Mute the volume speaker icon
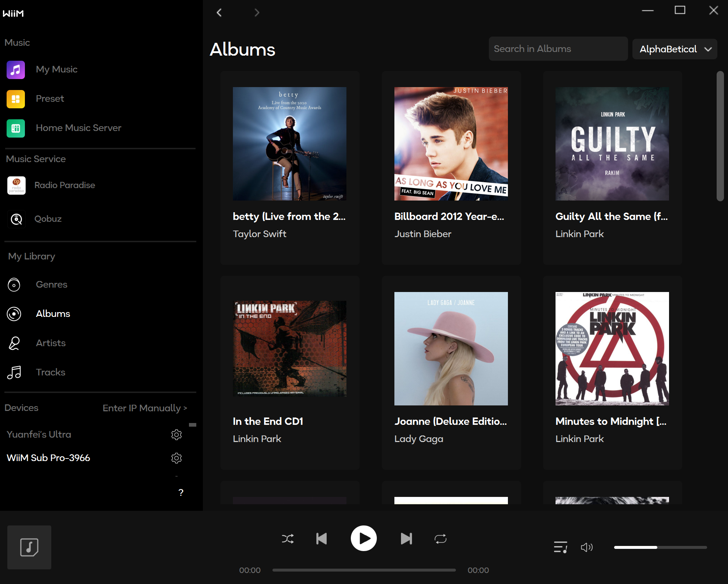Screen dimensions: 728x584 tap(586, 547)
